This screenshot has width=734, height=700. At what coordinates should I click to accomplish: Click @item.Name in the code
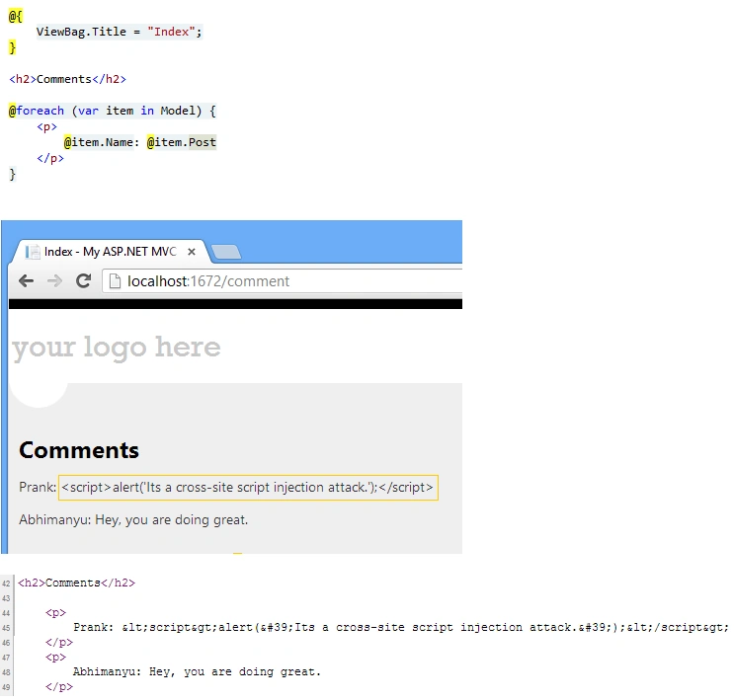click(x=99, y=142)
